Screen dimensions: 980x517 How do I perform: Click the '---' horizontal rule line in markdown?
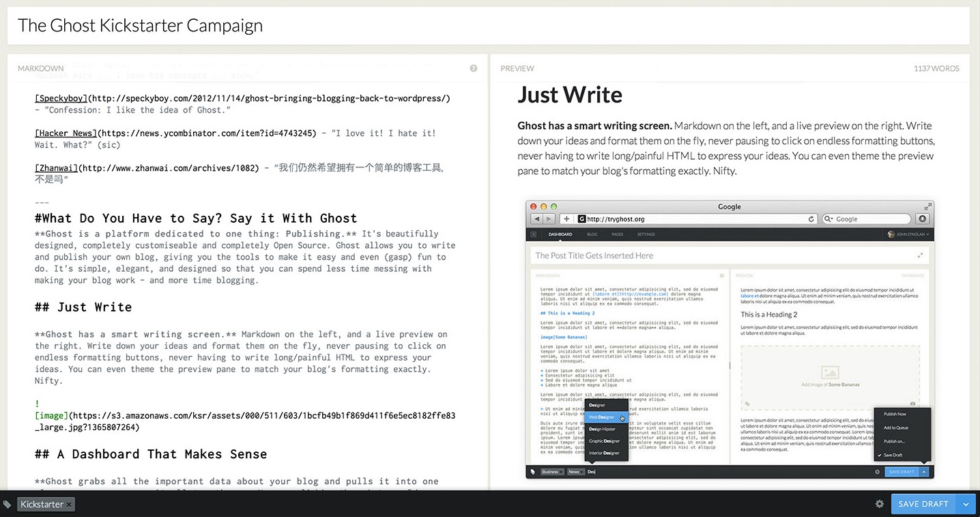pos(42,203)
